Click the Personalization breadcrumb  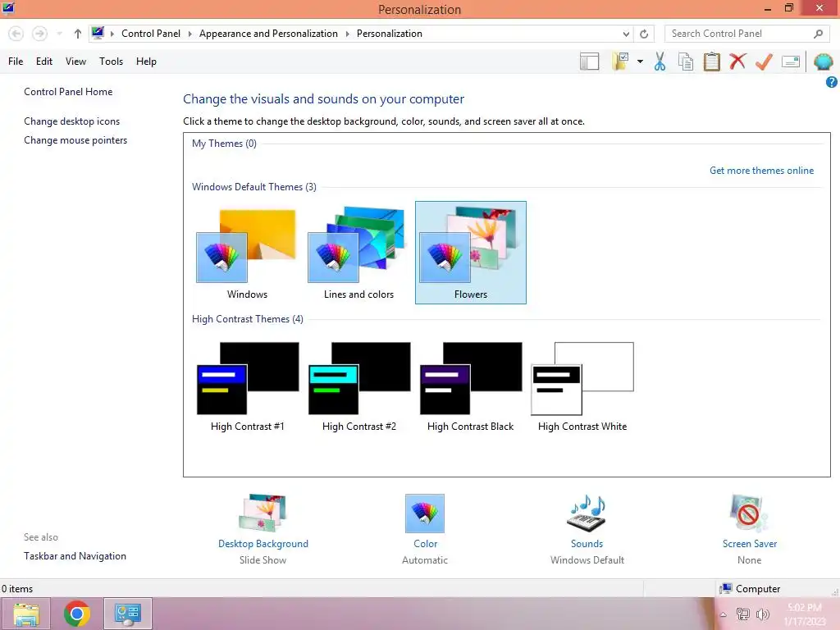pos(390,34)
